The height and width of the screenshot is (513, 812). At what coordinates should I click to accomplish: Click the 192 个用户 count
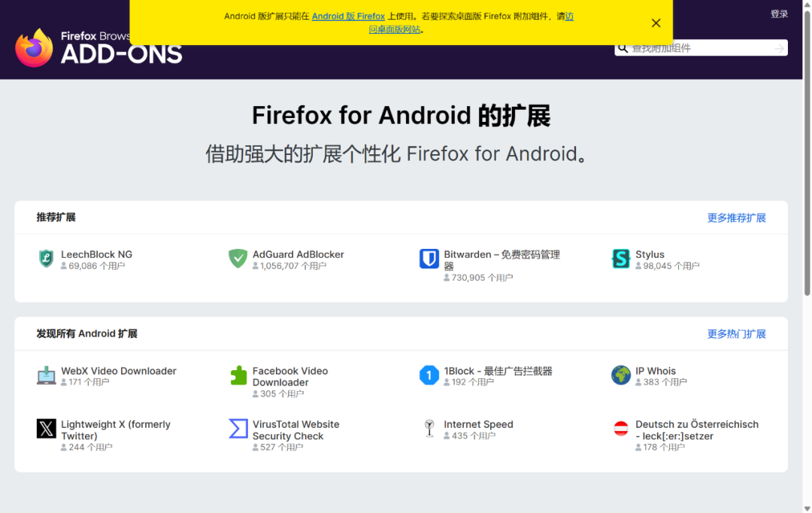pos(468,382)
